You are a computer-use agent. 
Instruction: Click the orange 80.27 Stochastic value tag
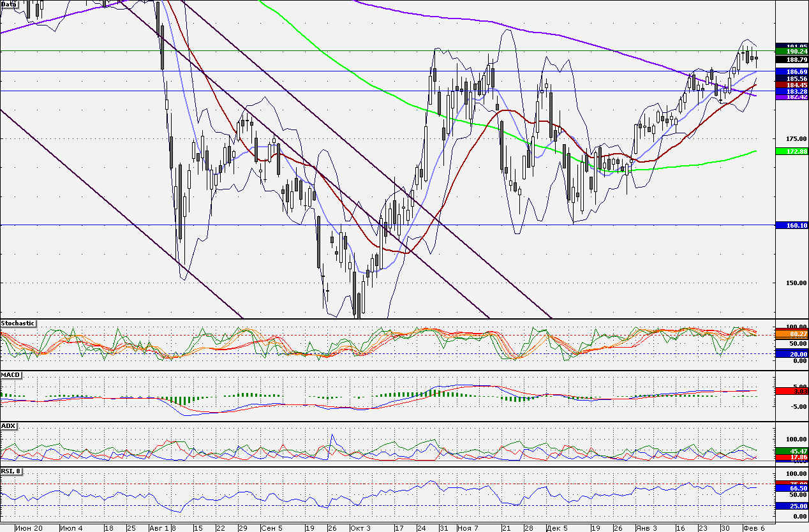pos(792,334)
